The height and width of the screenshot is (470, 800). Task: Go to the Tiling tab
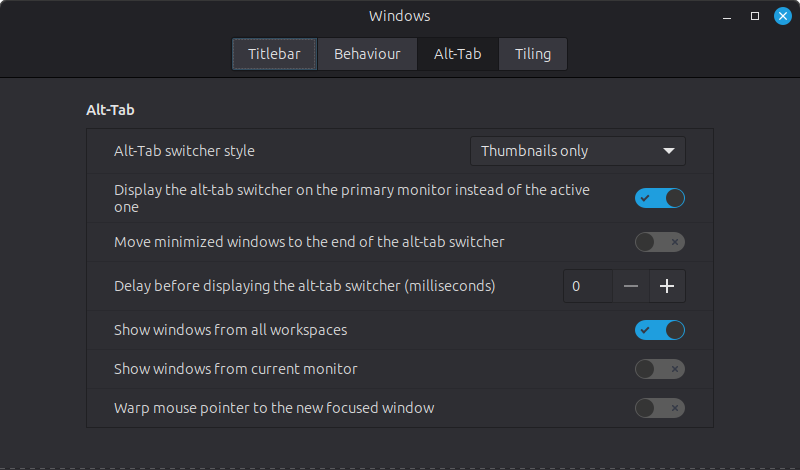point(533,54)
